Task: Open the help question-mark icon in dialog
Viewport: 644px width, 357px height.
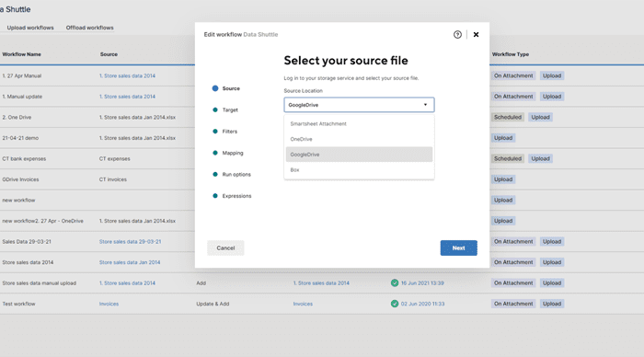Action: coord(457,35)
